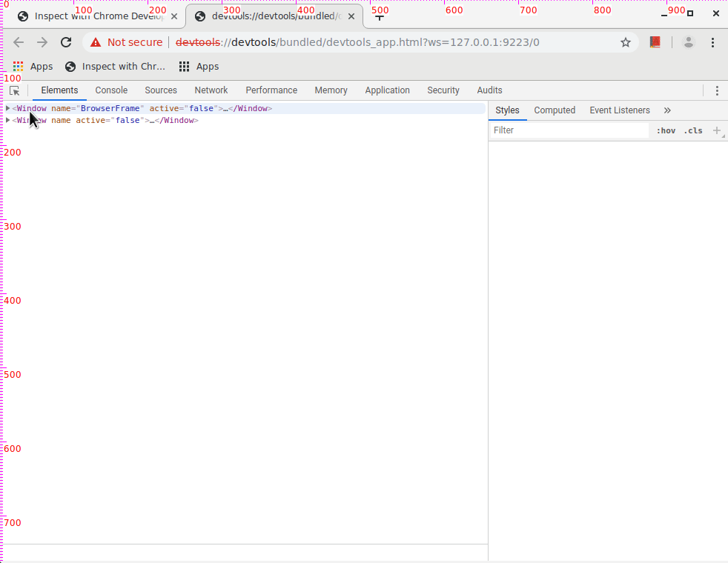Bookmark this page with the star icon

[x=626, y=42]
